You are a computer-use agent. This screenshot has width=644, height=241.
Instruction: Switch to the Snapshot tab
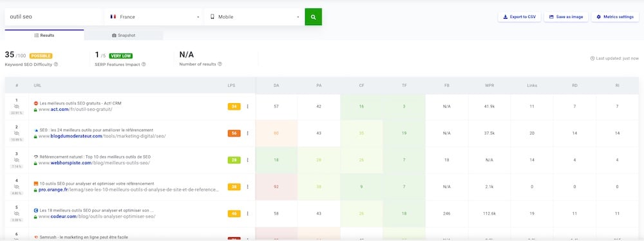pyautogui.click(x=124, y=35)
